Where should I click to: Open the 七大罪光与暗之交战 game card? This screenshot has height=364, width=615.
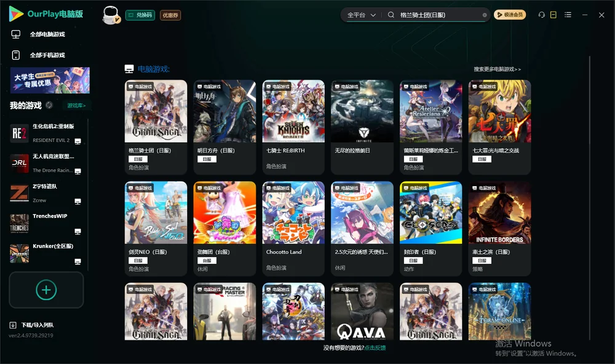click(x=499, y=127)
